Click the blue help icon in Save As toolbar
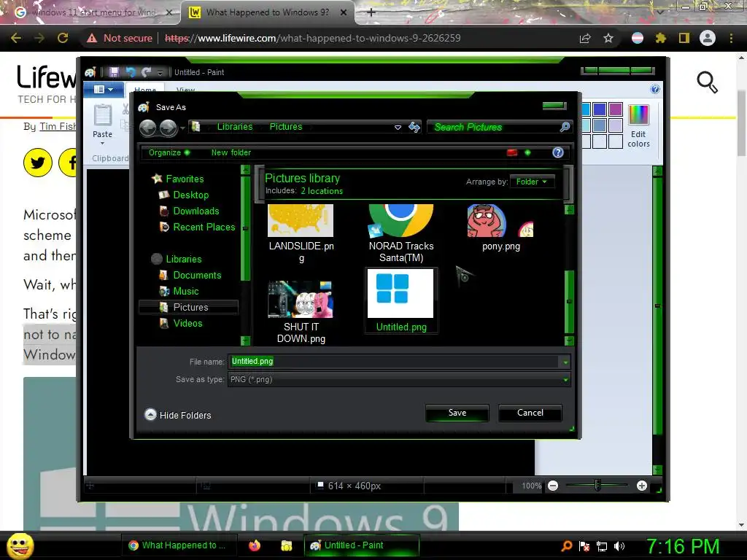 [558, 152]
